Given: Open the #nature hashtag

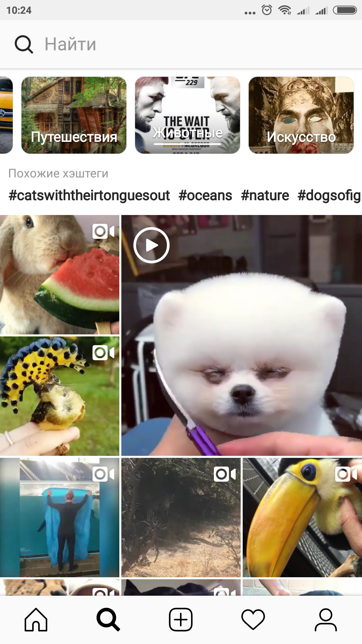Looking at the screenshot, I should point(265,195).
